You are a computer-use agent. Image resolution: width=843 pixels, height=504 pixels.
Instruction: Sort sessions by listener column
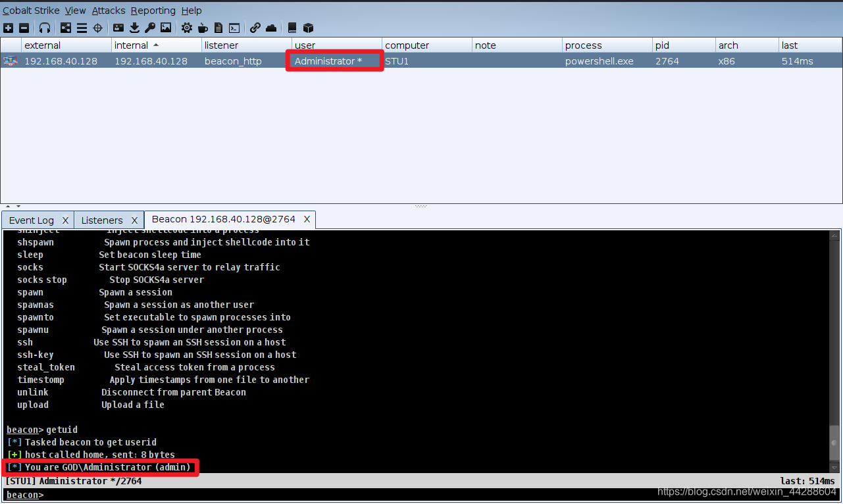click(x=247, y=45)
